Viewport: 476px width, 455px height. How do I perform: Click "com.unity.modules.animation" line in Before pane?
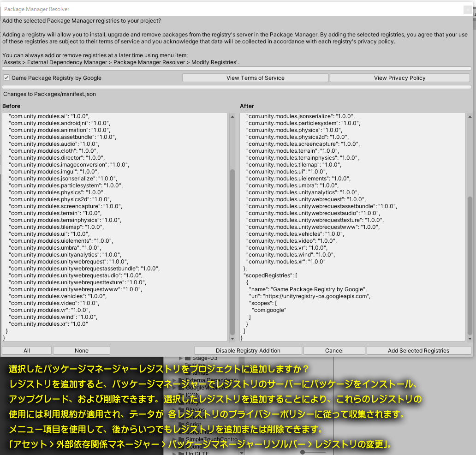58,130
